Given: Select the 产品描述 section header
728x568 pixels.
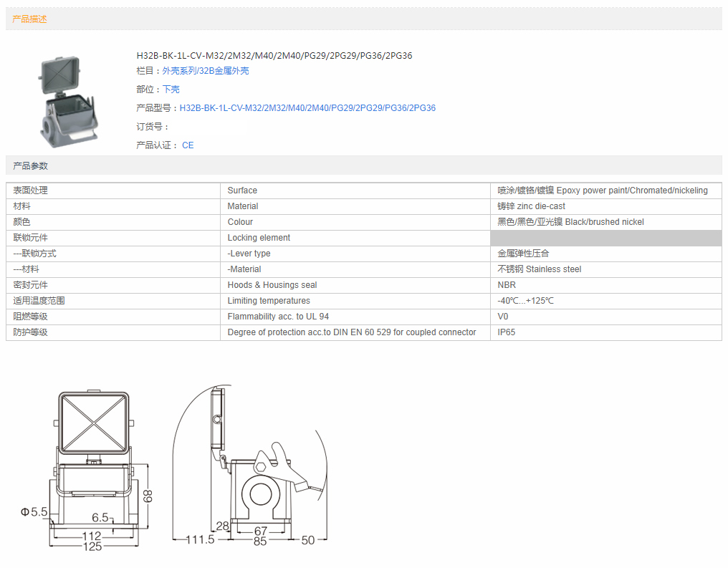Looking at the screenshot, I should point(30,19).
